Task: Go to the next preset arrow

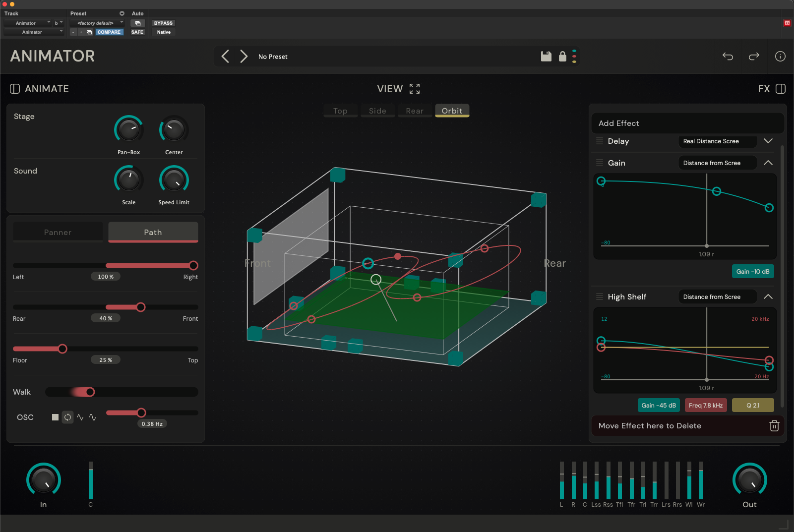Action: coord(244,57)
